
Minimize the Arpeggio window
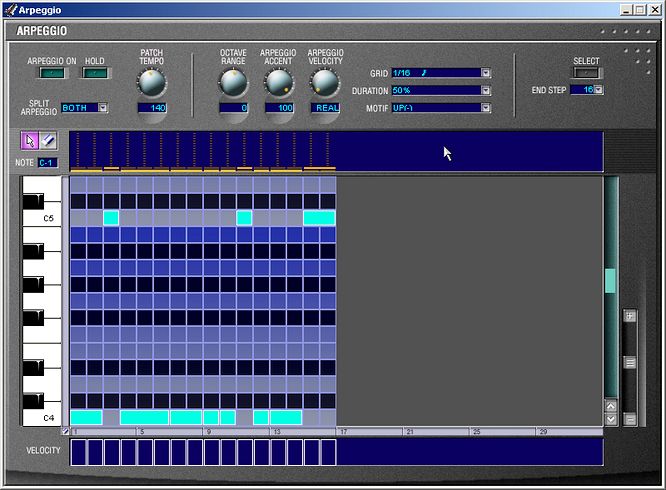point(626,10)
